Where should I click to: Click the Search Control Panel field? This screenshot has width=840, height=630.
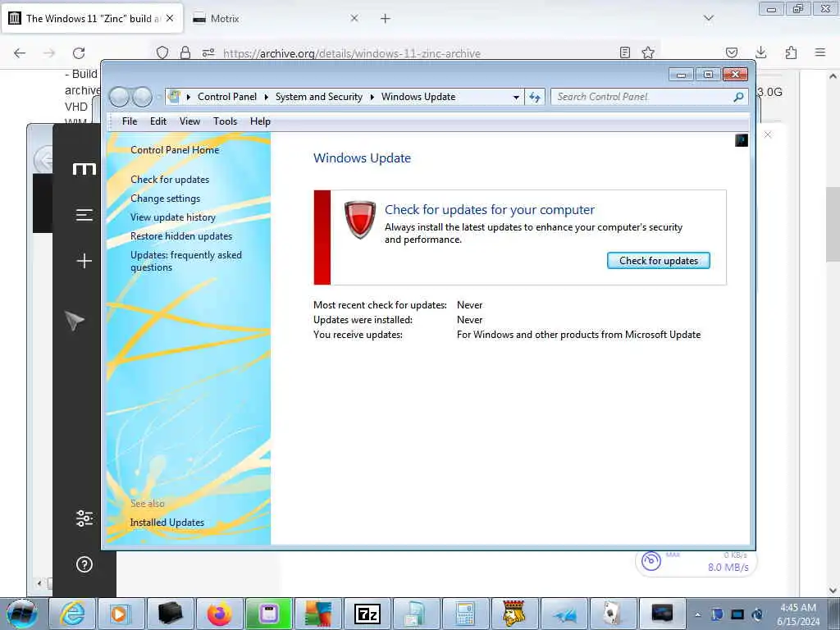(x=643, y=97)
